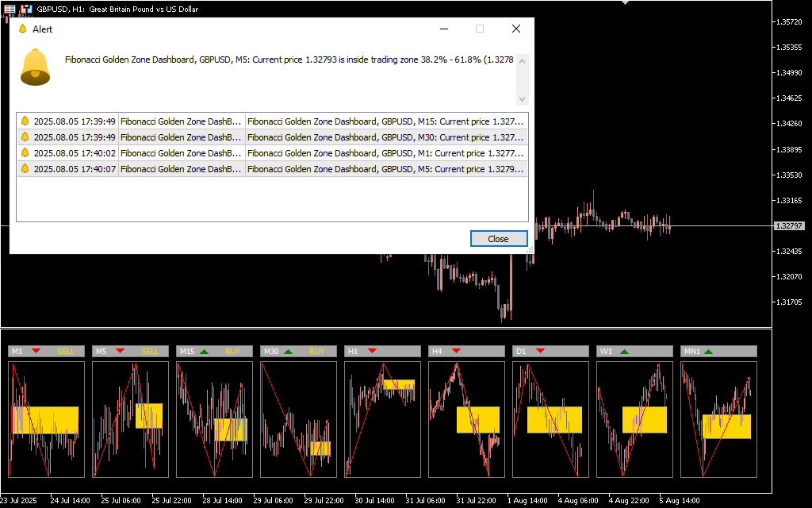
Task: Click the W1 mini chart thumbnail
Action: (x=634, y=419)
